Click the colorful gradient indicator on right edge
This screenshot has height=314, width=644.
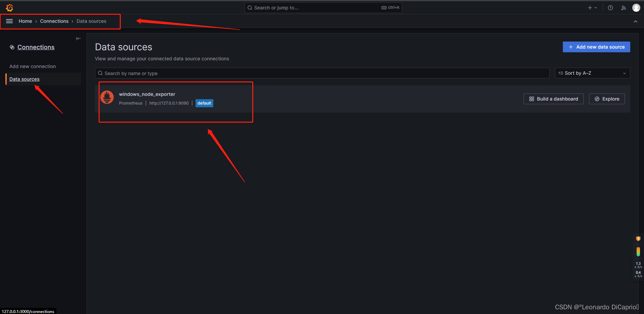(x=638, y=251)
